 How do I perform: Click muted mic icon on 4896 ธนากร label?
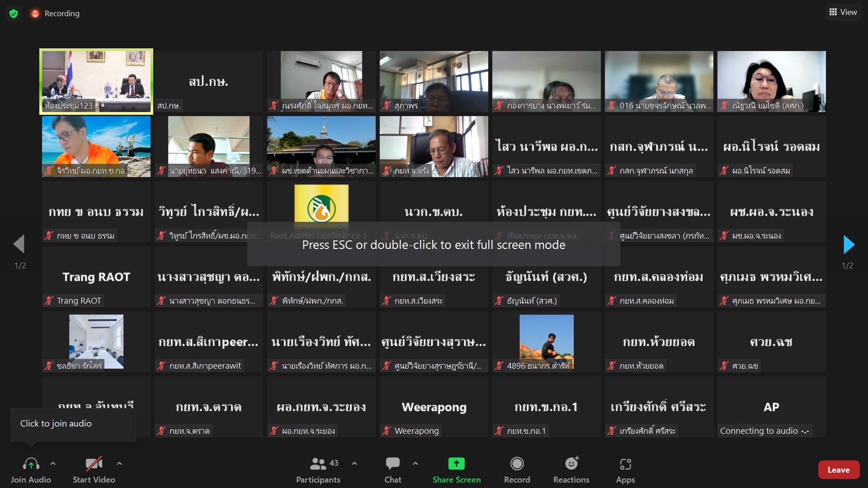click(x=499, y=365)
